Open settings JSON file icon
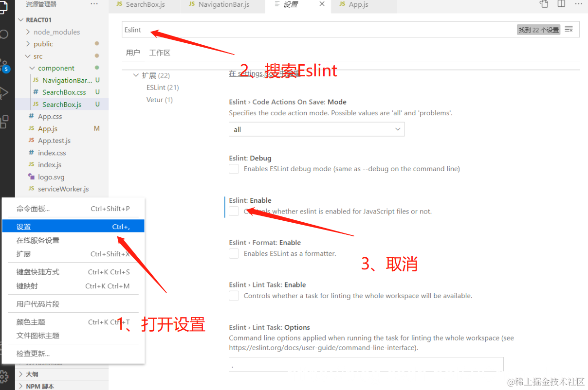 click(x=544, y=4)
